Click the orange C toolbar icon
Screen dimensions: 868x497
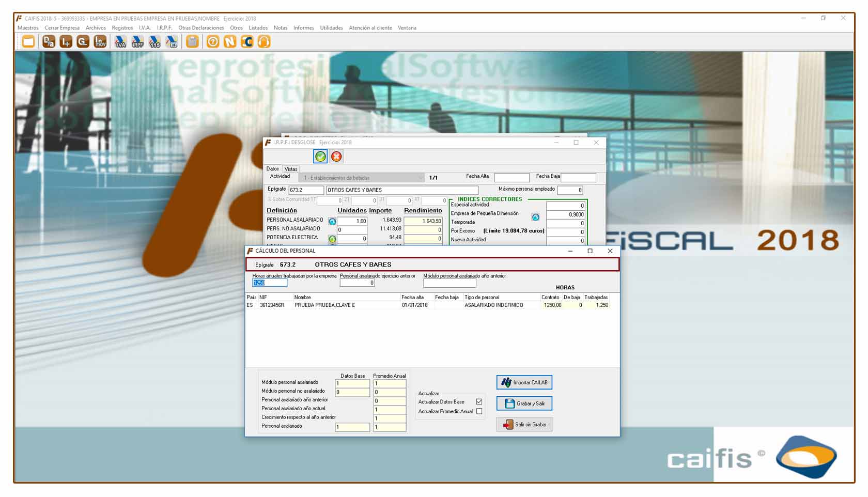pyautogui.click(x=247, y=42)
